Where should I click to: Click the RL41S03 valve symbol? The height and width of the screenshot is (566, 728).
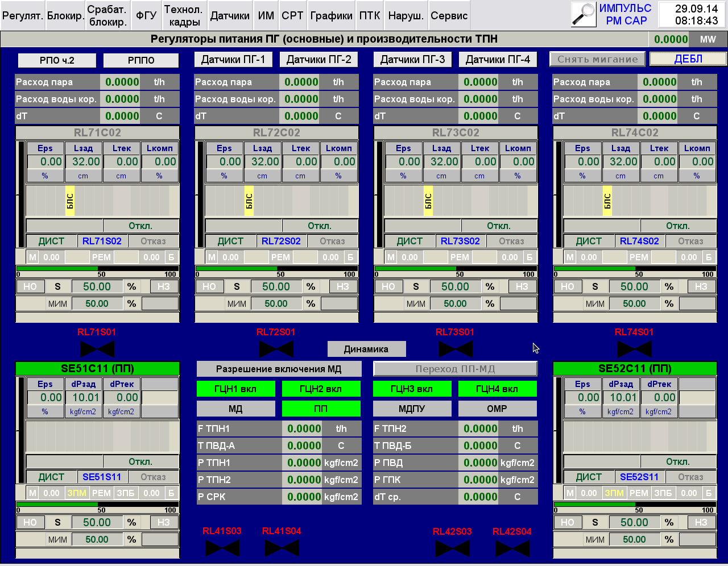pos(222,548)
